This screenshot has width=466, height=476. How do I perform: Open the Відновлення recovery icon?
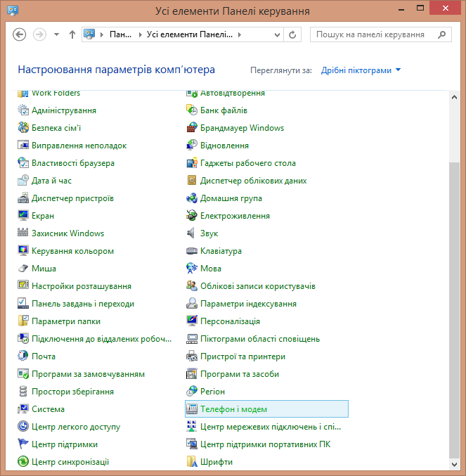(x=192, y=146)
